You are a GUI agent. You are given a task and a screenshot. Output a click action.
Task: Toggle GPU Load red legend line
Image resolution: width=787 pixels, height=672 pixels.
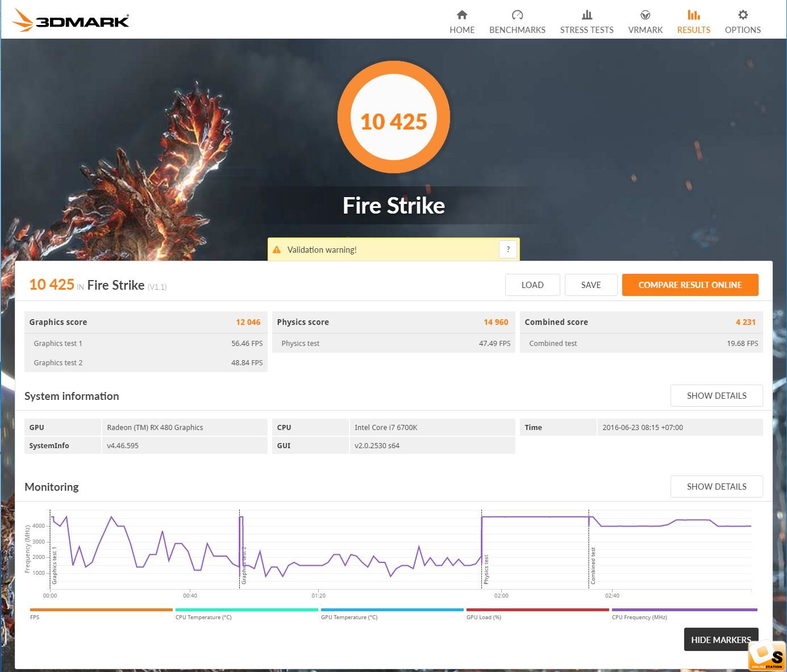coord(538,610)
